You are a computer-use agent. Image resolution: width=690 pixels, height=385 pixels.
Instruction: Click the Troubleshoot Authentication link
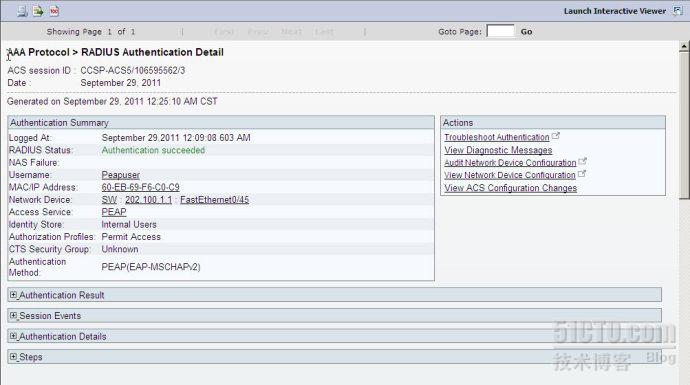[496, 137]
